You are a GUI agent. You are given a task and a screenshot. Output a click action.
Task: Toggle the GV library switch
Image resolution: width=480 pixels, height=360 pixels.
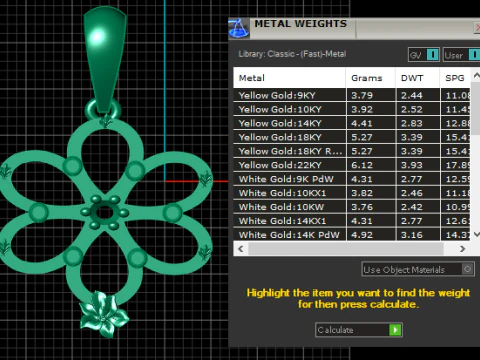432,55
